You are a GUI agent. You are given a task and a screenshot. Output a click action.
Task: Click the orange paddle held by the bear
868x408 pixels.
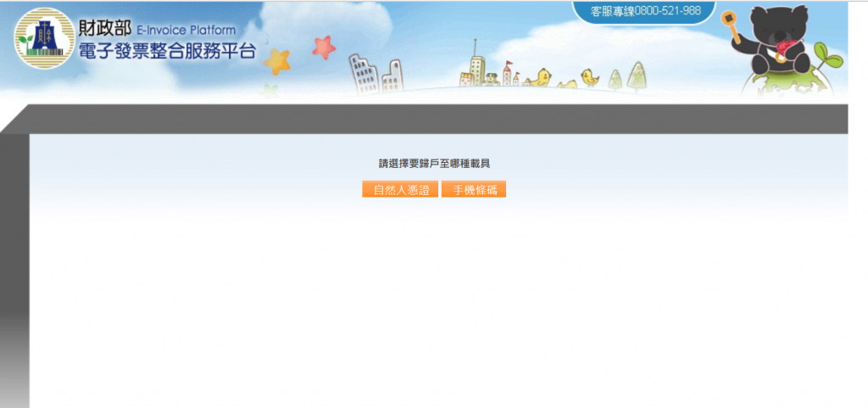(x=732, y=26)
